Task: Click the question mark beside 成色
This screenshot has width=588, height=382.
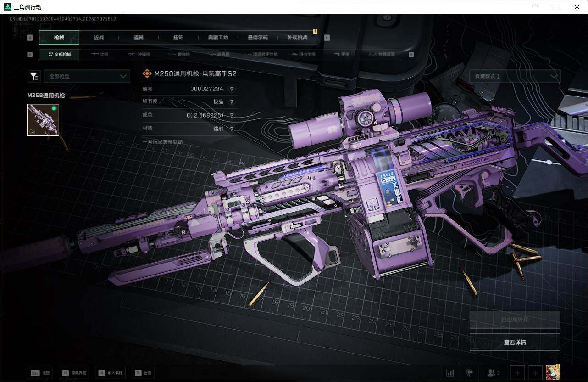Action: point(232,116)
